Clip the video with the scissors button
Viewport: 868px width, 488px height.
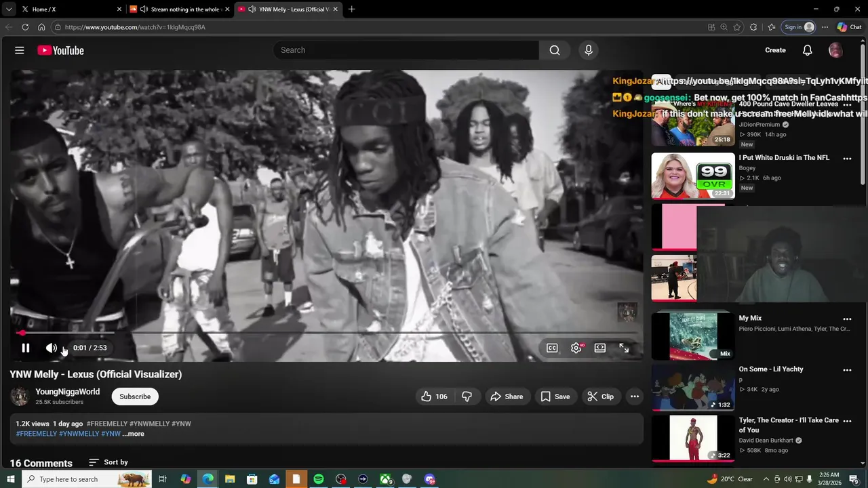tap(601, 396)
